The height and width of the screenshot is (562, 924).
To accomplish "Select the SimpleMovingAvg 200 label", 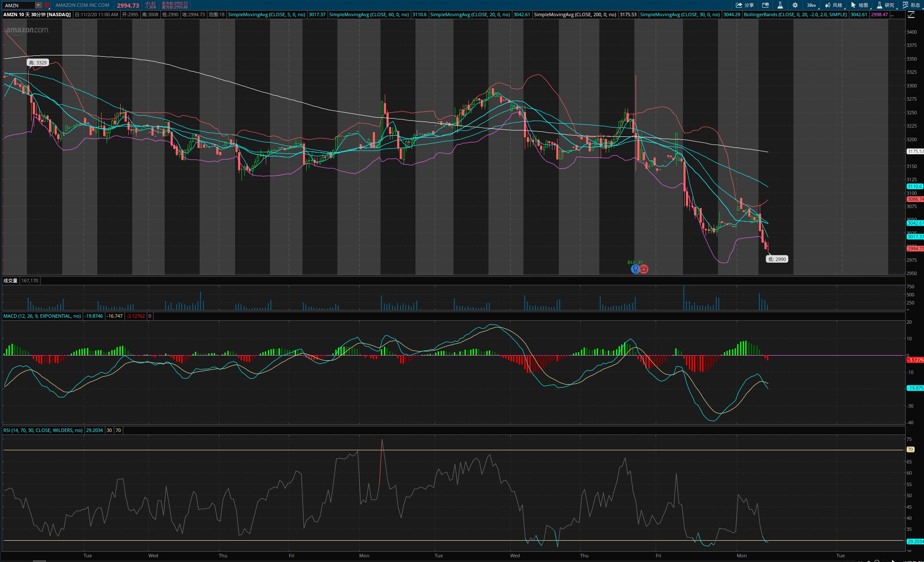I will point(575,14).
